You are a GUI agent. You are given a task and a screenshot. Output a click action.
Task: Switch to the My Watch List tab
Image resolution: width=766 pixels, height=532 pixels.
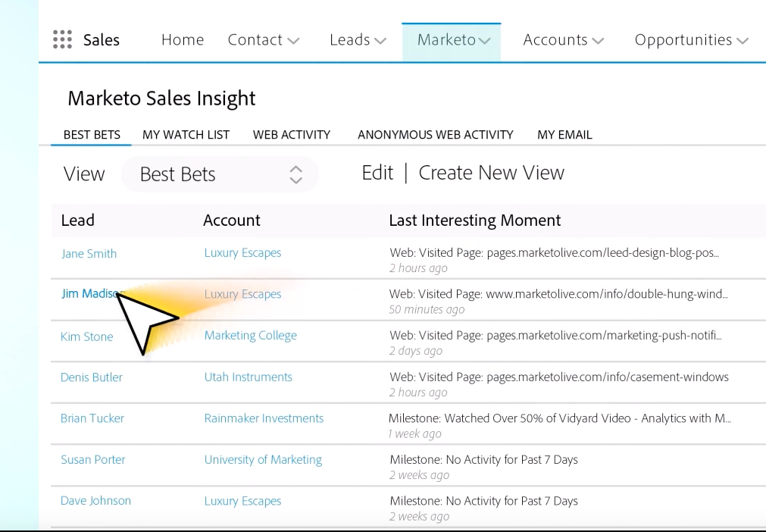coord(186,135)
